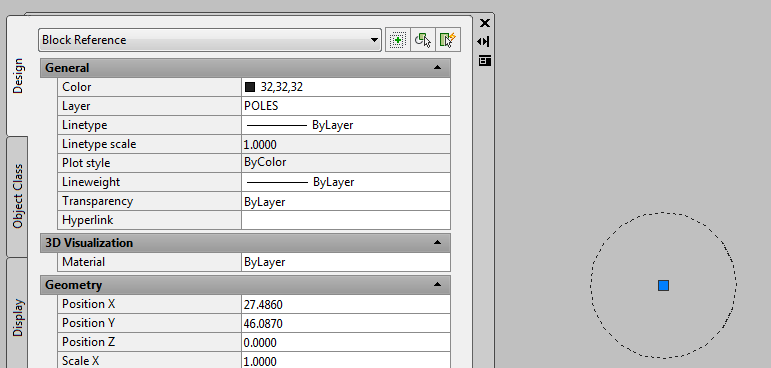Click the Transparency ByLayer value

coord(346,201)
